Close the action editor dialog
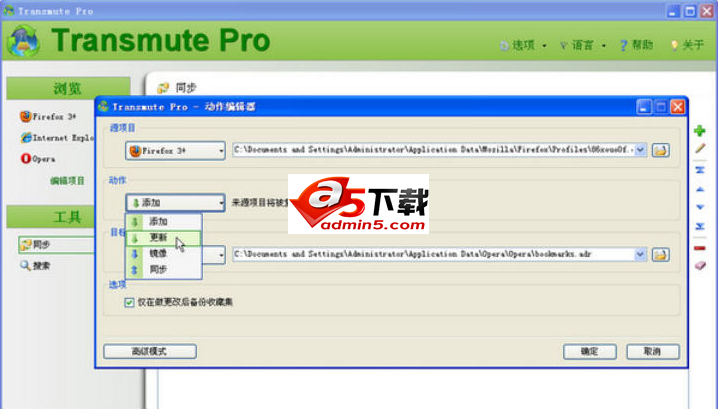 tap(677, 107)
